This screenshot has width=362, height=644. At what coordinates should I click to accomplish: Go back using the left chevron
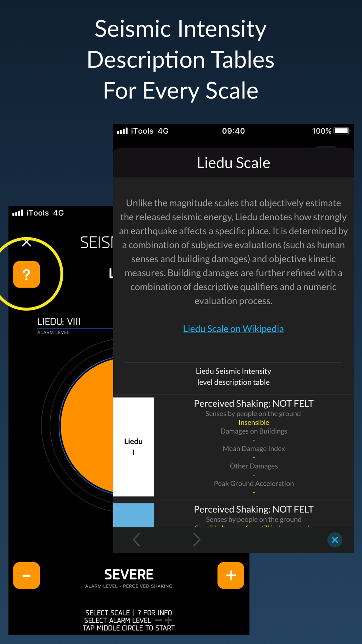[136, 540]
